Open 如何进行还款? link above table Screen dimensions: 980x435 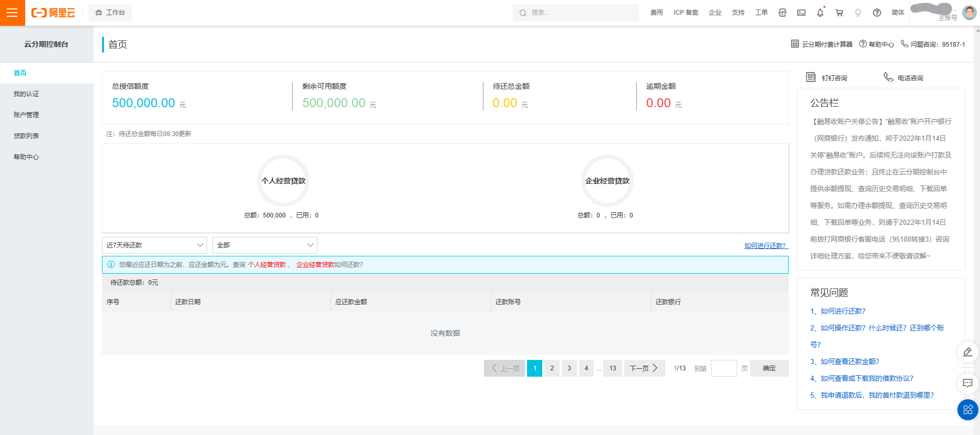[765, 246]
